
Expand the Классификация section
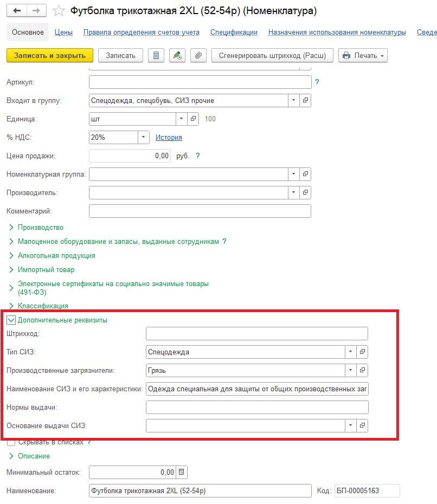coord(11,306)
